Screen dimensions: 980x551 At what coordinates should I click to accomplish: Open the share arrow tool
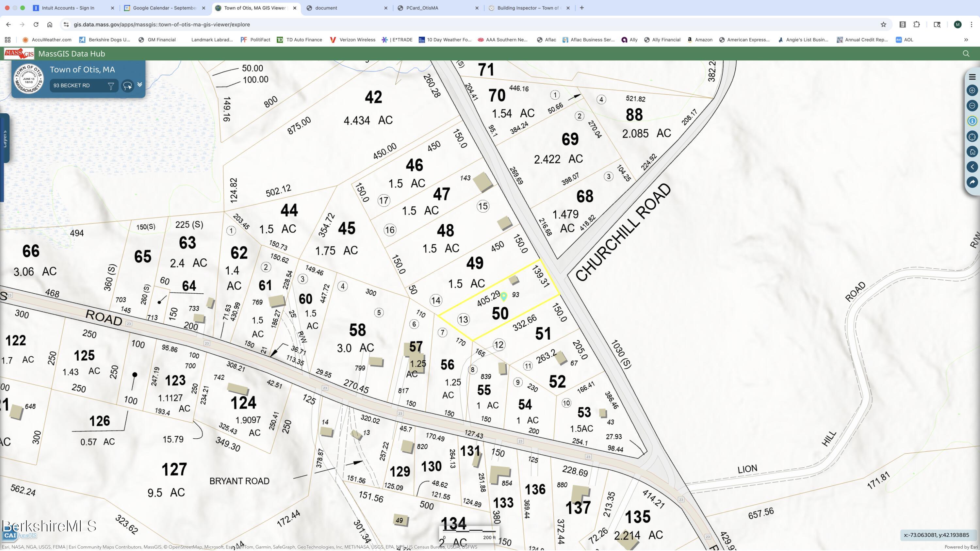pos(972,182)
